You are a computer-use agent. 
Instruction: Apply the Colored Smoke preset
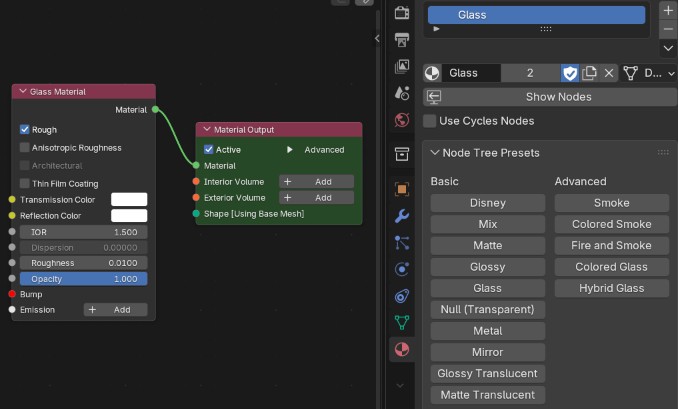612,224
